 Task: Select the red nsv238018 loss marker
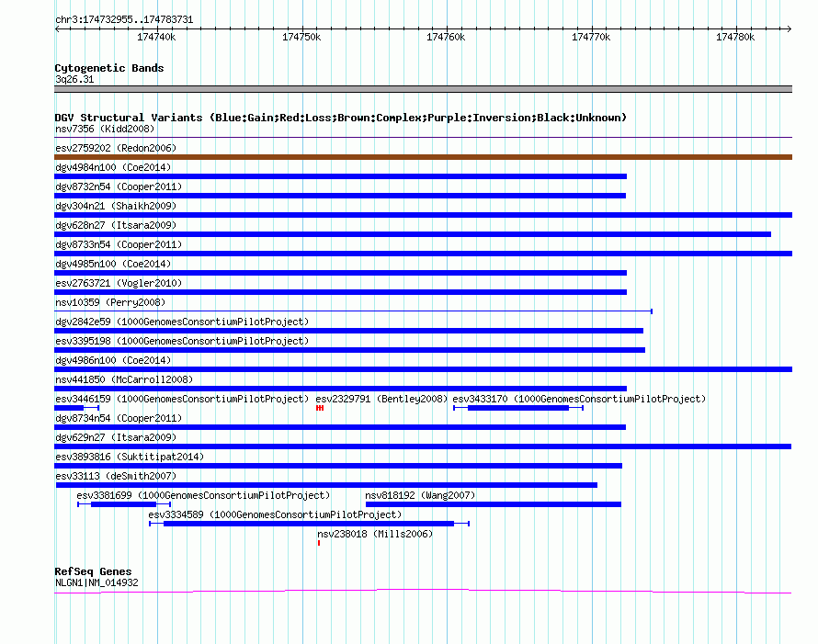click(319, 543)
